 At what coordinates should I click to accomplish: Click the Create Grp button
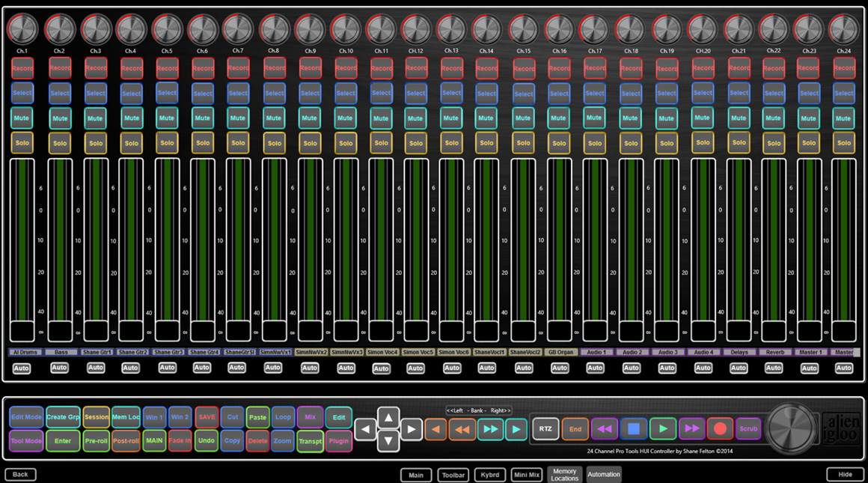click(x=63, y=417)
